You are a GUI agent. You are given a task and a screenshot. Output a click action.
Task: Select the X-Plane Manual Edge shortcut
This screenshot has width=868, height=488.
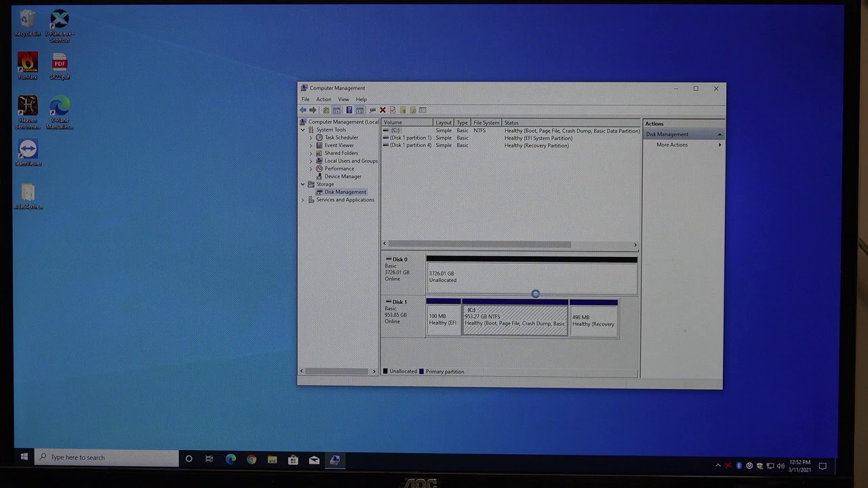(x=60, y=113)
